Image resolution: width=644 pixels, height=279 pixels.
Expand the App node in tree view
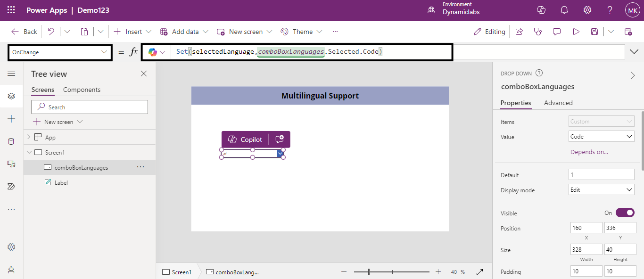tap(29, 137)
